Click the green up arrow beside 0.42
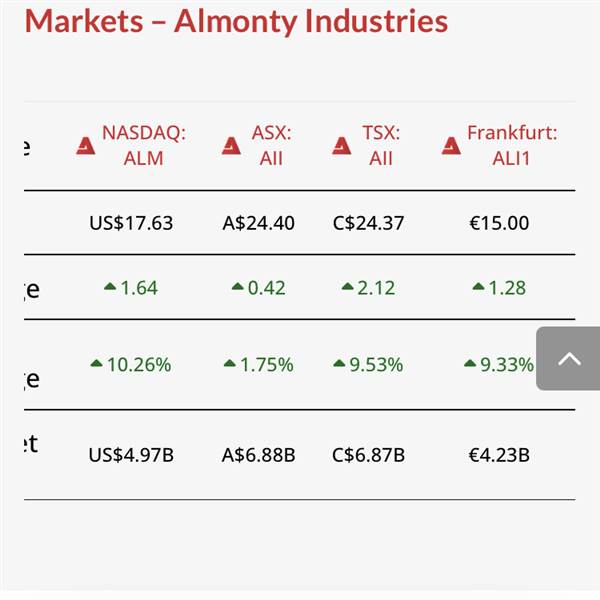This screenshot has height=600, width=600. (237, 287)
